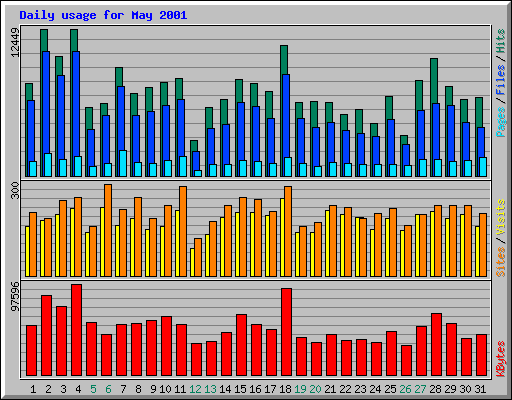Click weekend day 19 label

click(x=300, y=389)
